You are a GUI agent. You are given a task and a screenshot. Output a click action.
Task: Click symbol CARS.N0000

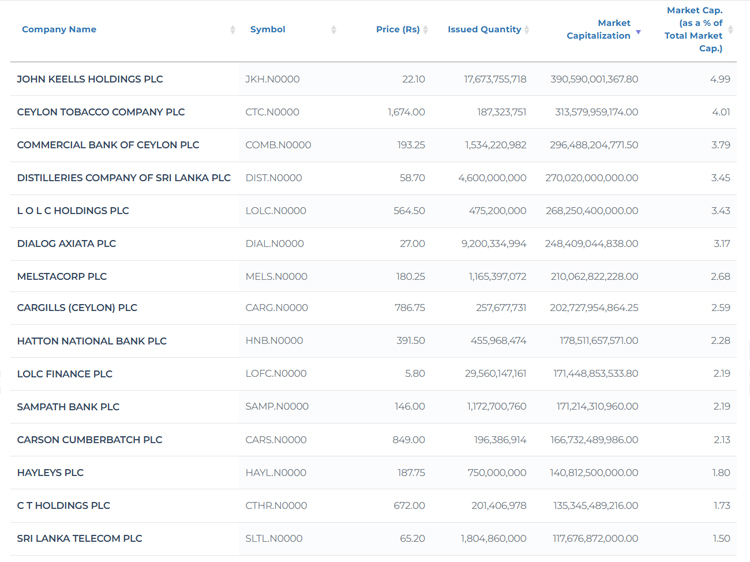click(276, 440)
